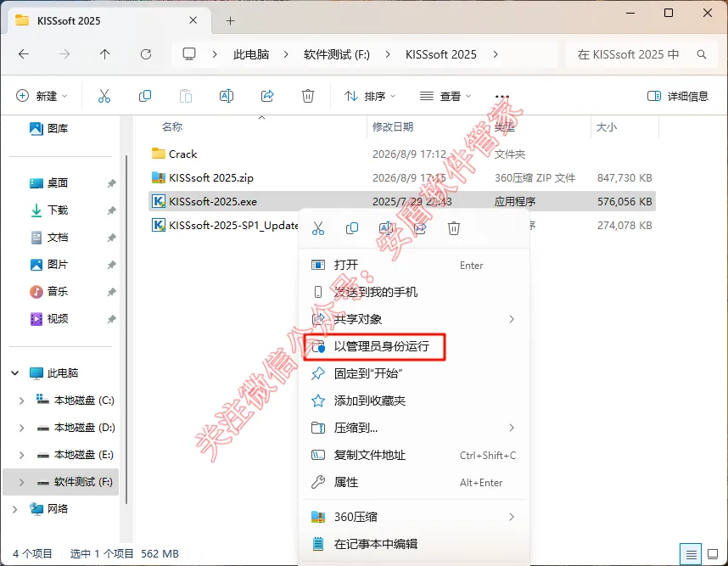Screen dimensions: 728x566
Task: Open the new tab plus button
Action: (230, 21)
